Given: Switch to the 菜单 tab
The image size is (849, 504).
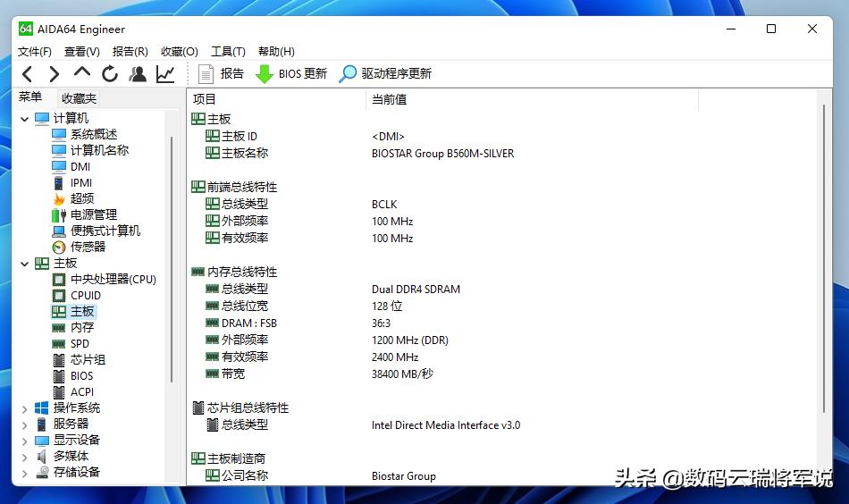Looking at the screenshot, I should [x=30, y=97].
